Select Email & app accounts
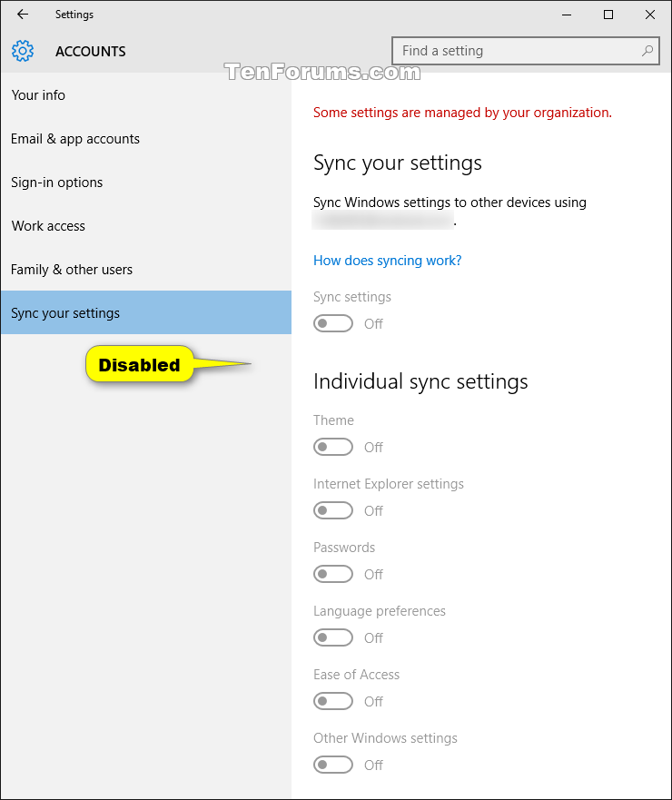 click(75, 139)
